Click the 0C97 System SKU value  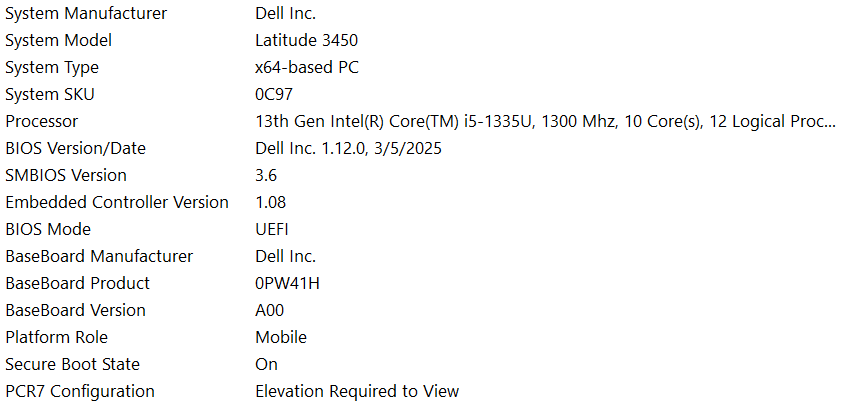pyautogui.click(x=276, y=95)
